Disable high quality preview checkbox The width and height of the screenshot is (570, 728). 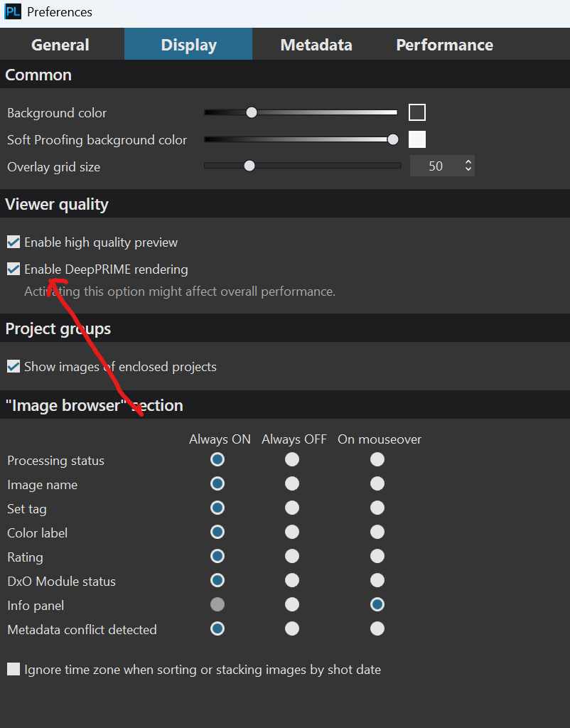coord(14,242)
